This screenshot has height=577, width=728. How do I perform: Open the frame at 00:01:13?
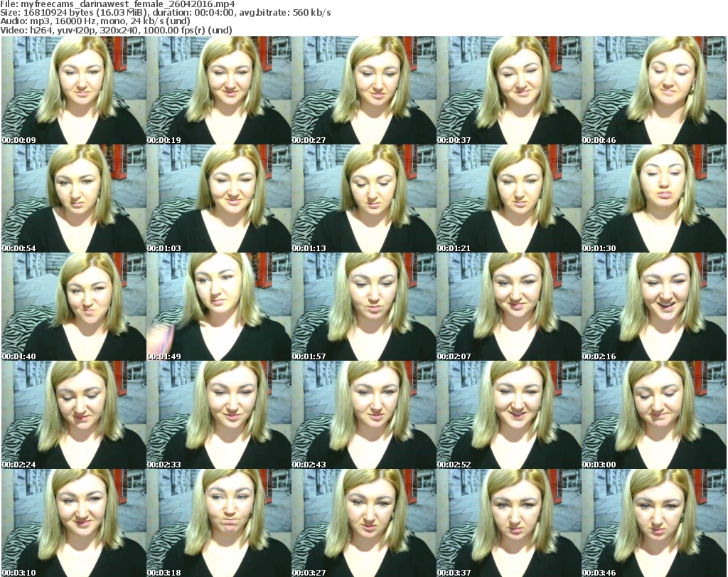click(363, 198)
